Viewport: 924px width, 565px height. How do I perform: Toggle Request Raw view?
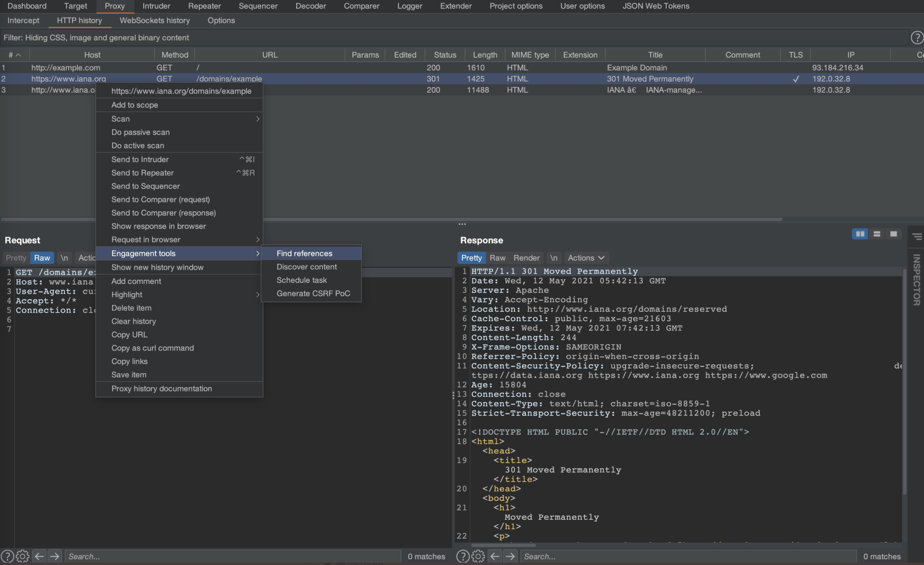(x=42, y=258)
